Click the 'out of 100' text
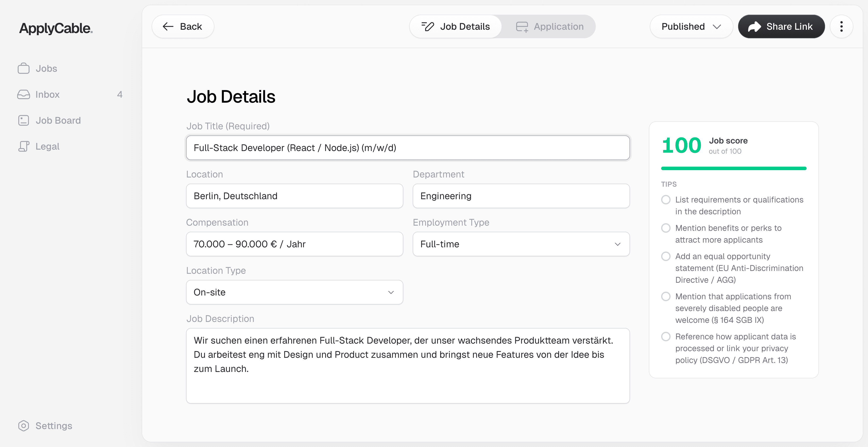Viewport: 868px width, 447px height. pos(725,151)
